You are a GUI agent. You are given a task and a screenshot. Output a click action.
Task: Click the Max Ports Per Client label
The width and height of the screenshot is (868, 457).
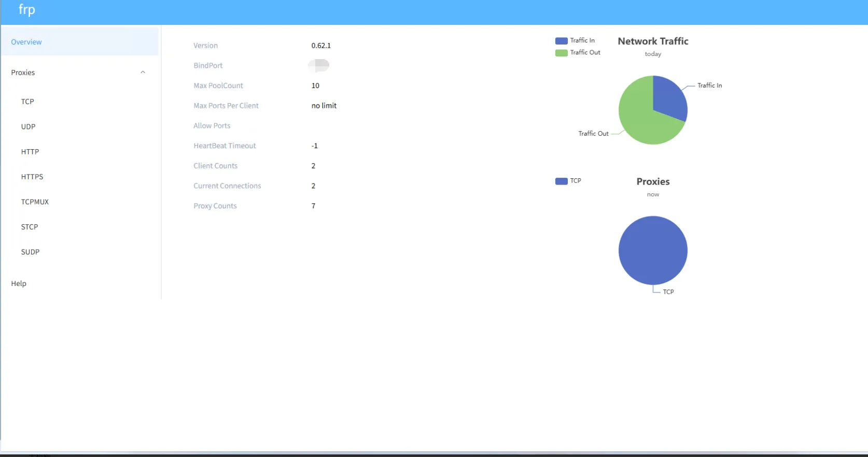coord(226,106)
